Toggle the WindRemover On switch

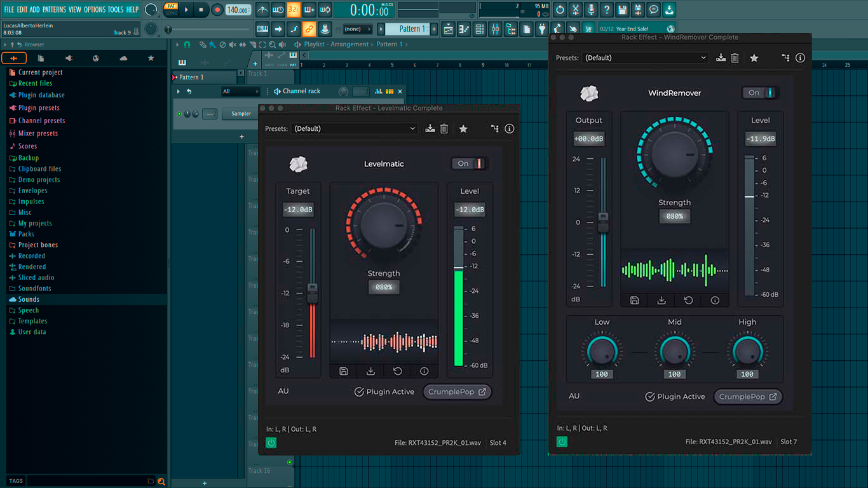coord(761,93)
